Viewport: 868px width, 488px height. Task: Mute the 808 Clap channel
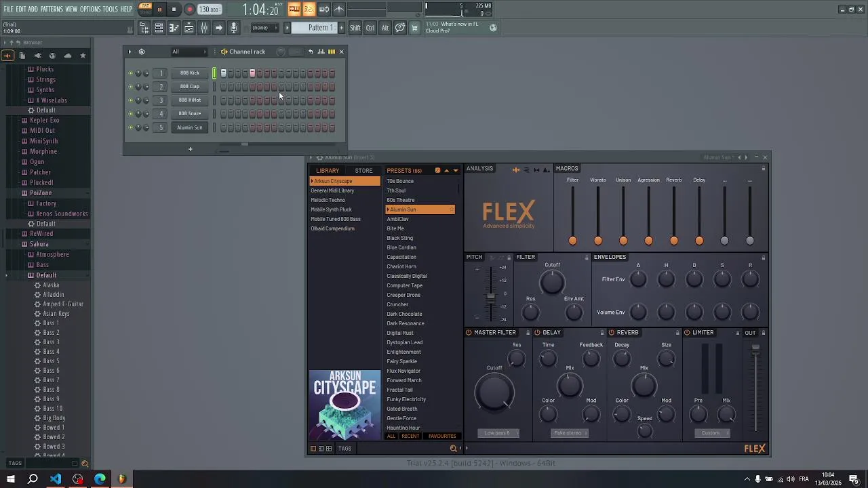[x=130, y=87]
